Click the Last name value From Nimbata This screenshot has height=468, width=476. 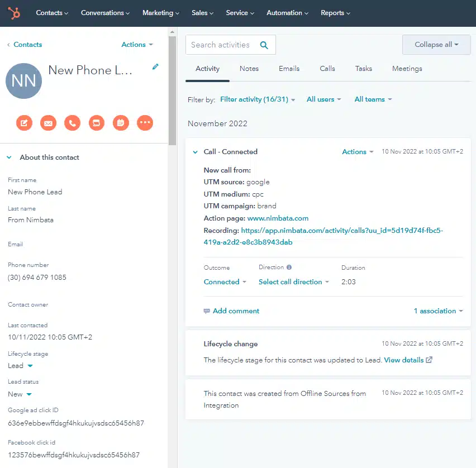(x=30, y=220)
